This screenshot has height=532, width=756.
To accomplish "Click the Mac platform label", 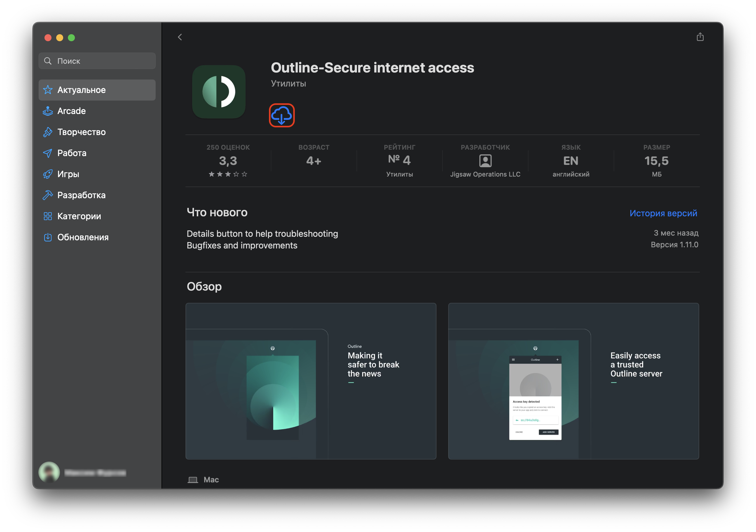I will pyautogui.click(x=211, y=480).
